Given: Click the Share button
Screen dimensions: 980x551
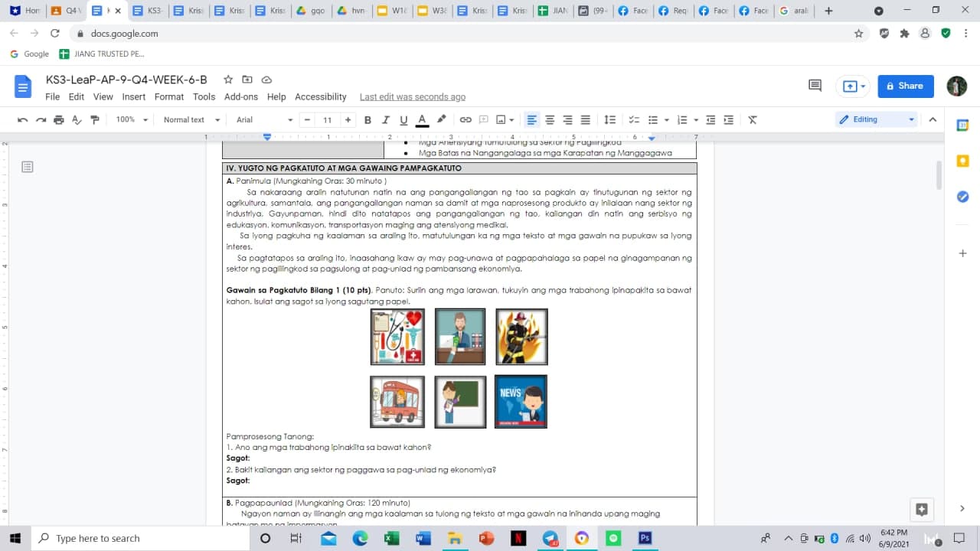Looking at the screenshot, I should 905,86.
